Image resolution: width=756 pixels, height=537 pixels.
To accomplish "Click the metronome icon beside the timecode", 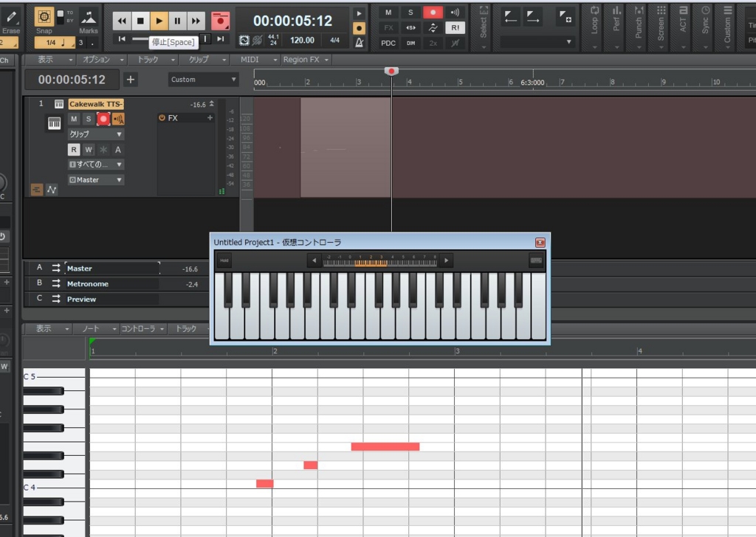I will click(x=359, y=42).
